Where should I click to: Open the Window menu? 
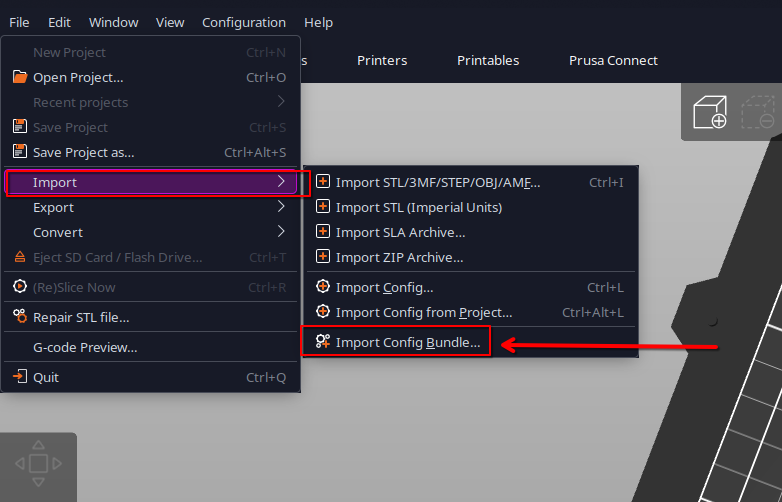pyautogui.click(x=113, y=22)
